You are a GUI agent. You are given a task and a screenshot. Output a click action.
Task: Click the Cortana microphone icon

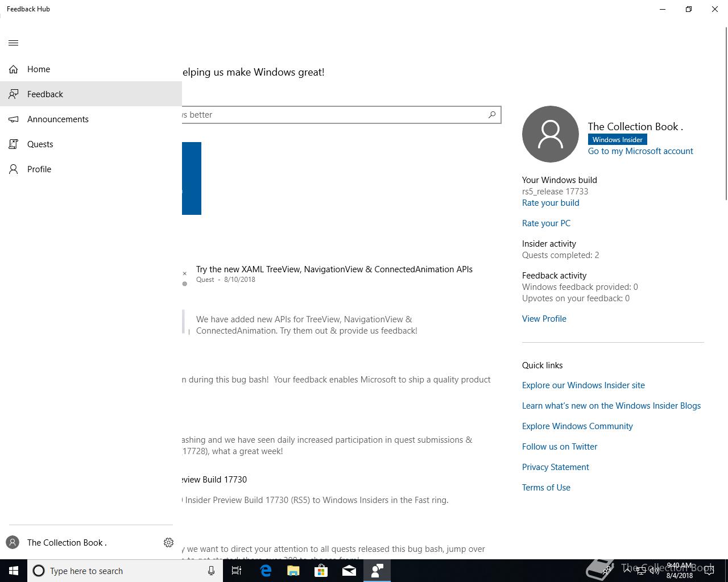pyautogui.click(x=211, y=571)
